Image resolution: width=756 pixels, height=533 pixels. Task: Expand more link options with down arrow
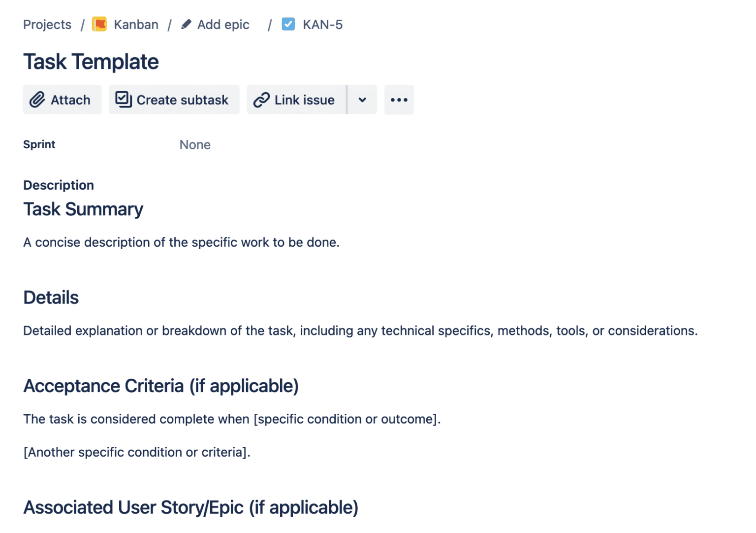(362, 100)
